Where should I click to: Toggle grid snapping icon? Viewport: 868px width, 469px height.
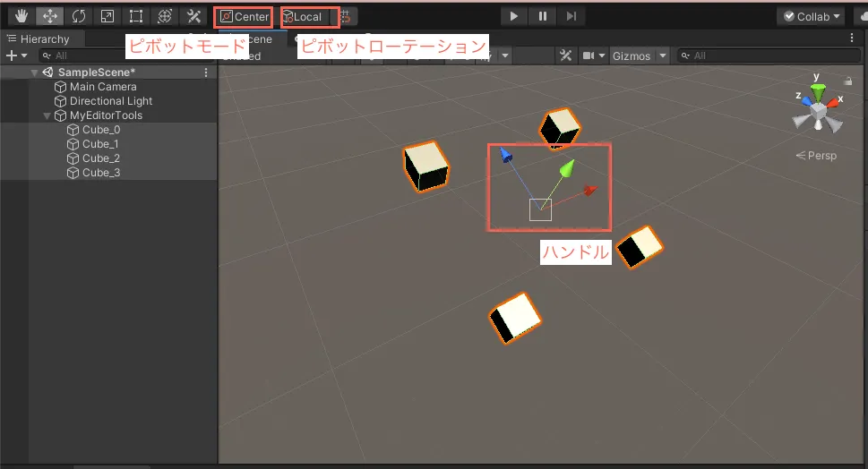346,17
